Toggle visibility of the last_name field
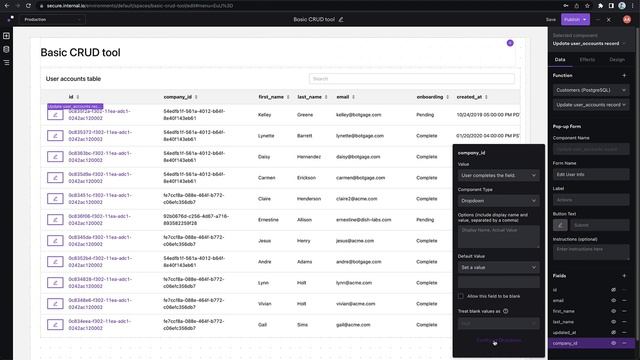This screenshot has width=640, height=360. (x=613, y=322)
